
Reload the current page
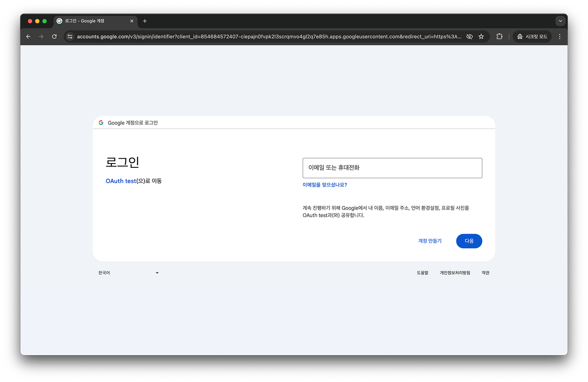54,36
